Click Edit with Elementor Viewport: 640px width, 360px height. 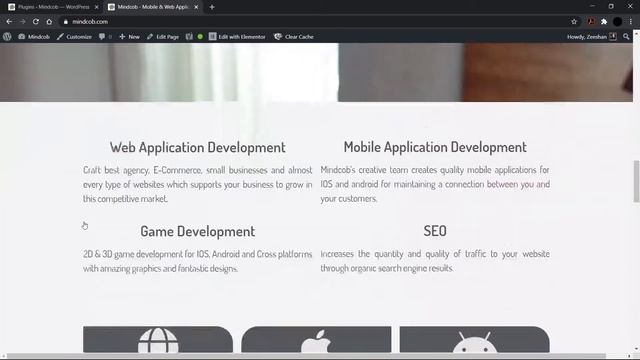coord(237,37)
